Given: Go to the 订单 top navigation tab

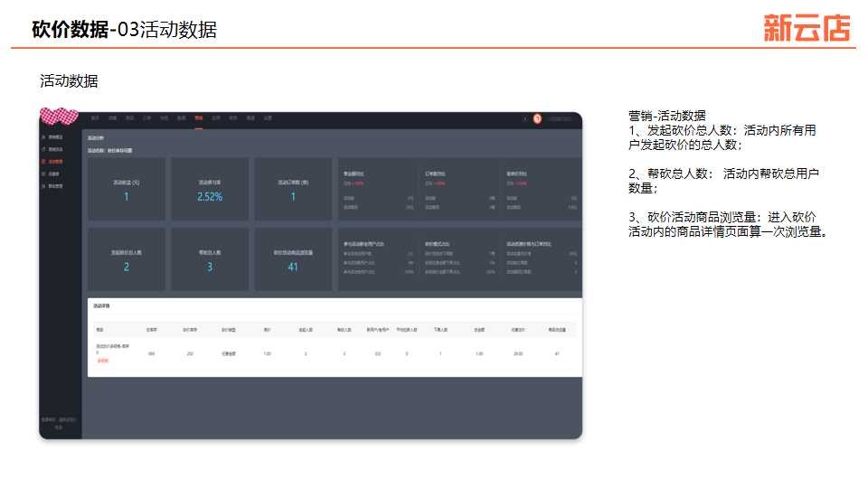Looking at the screenshot, I should (x=146, y=117).
